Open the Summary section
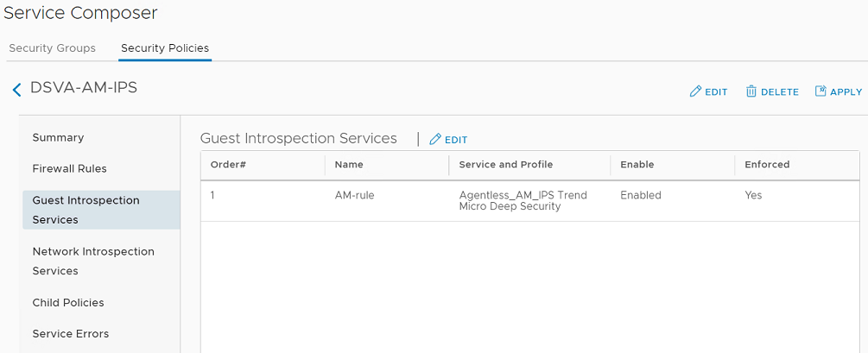868x353 pixels. pyautogui.click(x=58, y=137)
